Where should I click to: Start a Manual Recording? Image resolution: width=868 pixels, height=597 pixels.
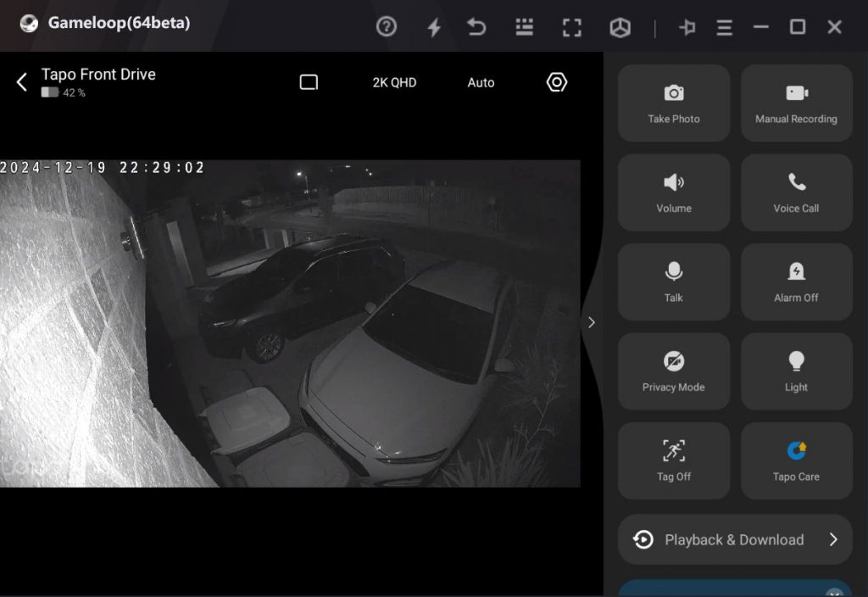point(796,103)
